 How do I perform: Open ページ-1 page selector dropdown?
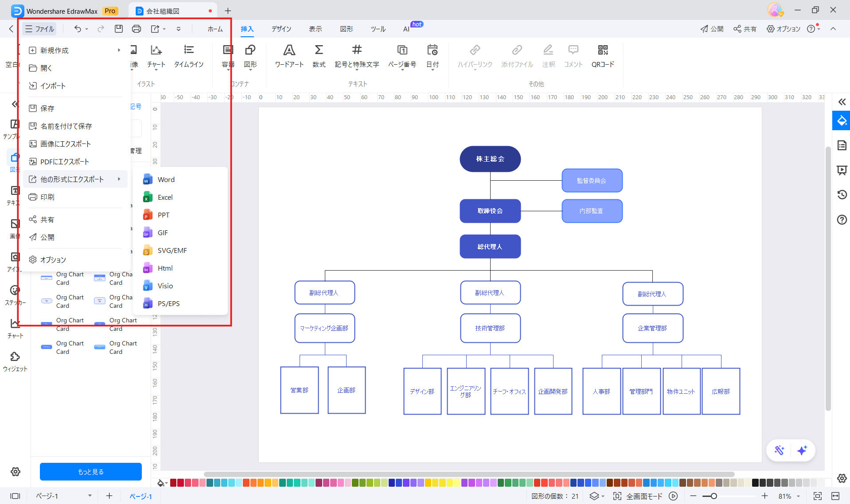(x=90, y=496)
